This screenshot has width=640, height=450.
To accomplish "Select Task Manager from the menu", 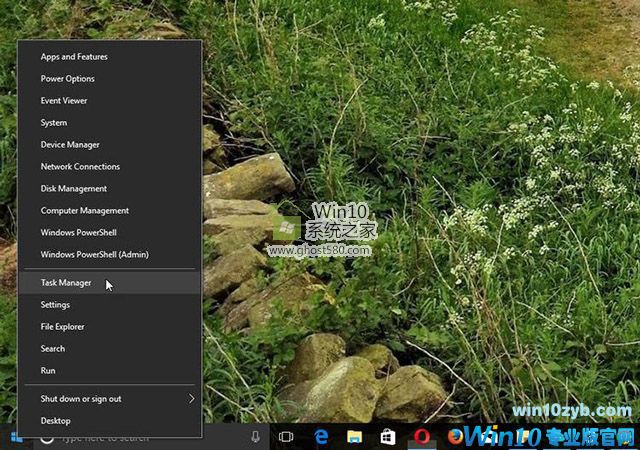I will pos(66,283).
